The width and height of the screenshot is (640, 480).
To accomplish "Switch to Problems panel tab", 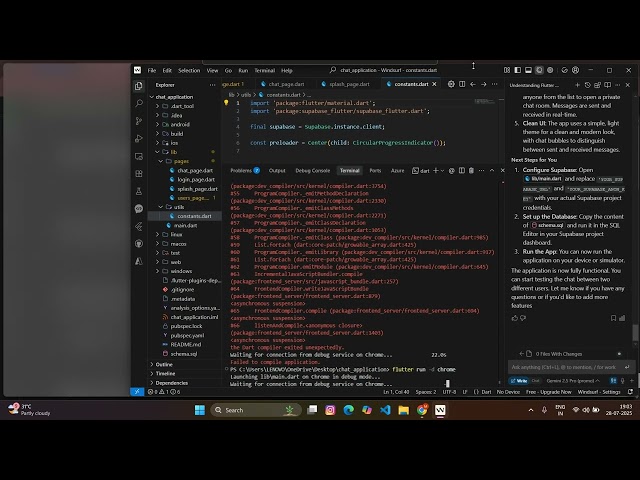I will click(x=245, y=171).
